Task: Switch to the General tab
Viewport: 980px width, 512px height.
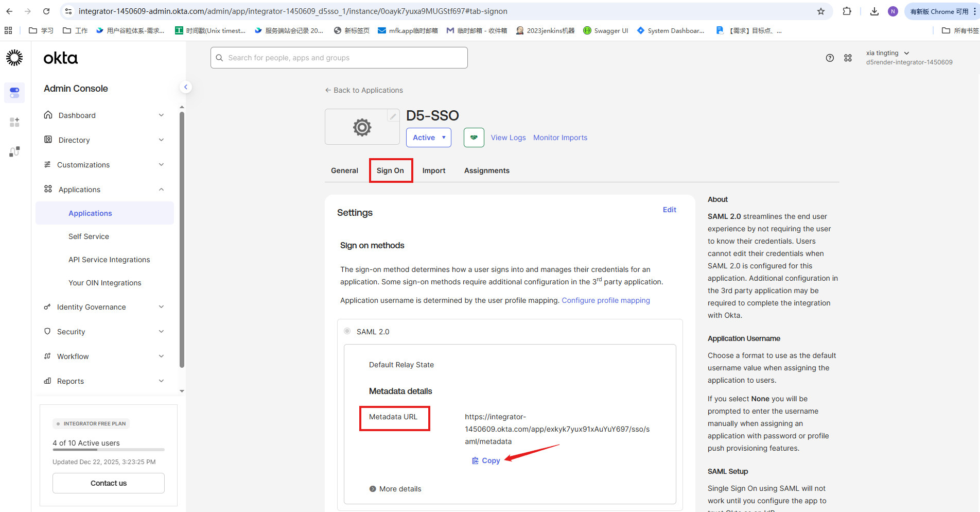Action: (344, 170)
